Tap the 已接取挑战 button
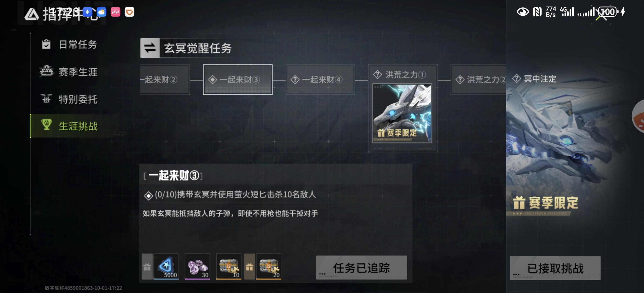 click(555, 268)
